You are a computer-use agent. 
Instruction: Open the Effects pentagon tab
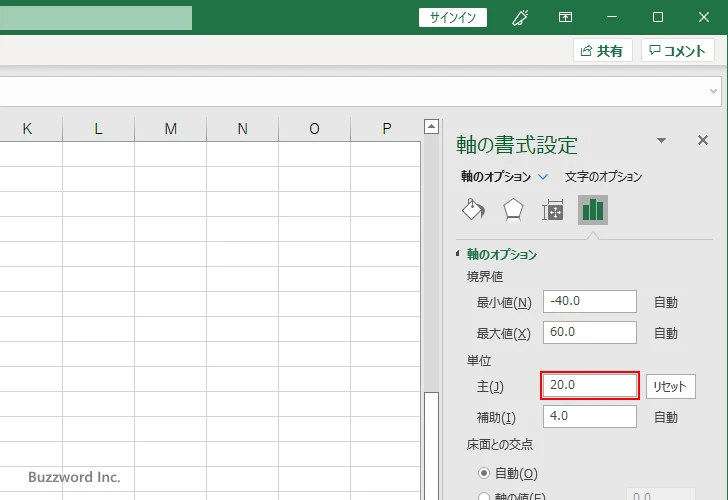click(513, 210)
